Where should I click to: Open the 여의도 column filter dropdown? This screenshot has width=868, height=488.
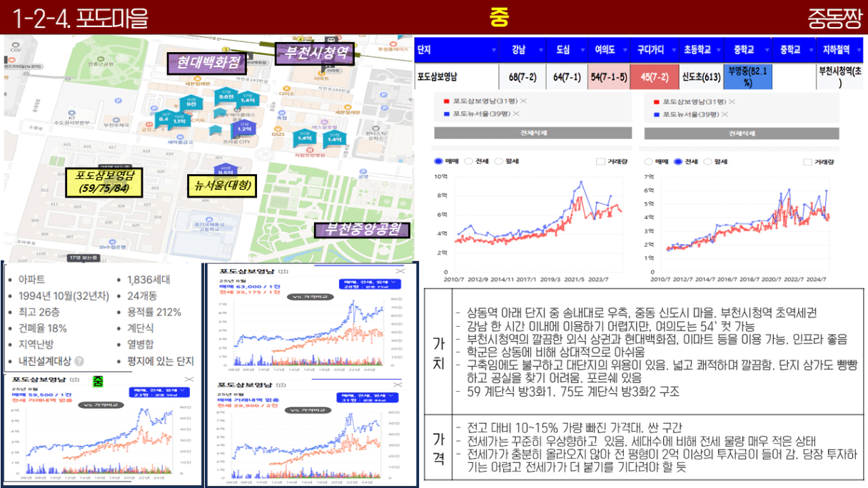point(624,50)
